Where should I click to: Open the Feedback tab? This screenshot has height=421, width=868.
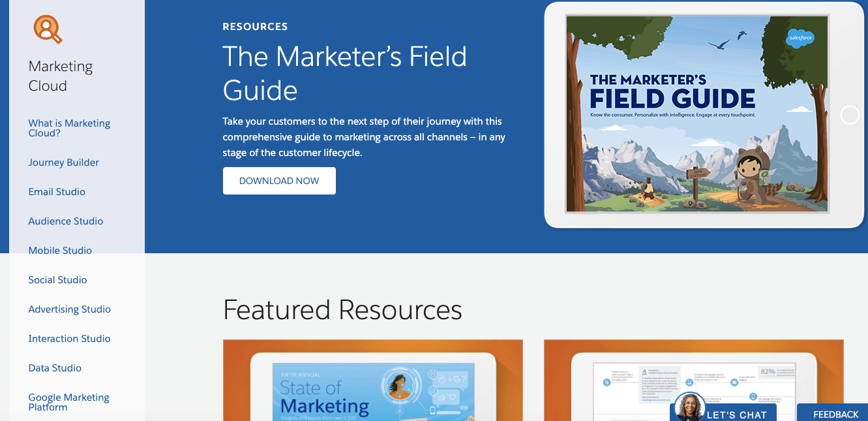pos(833,413)
